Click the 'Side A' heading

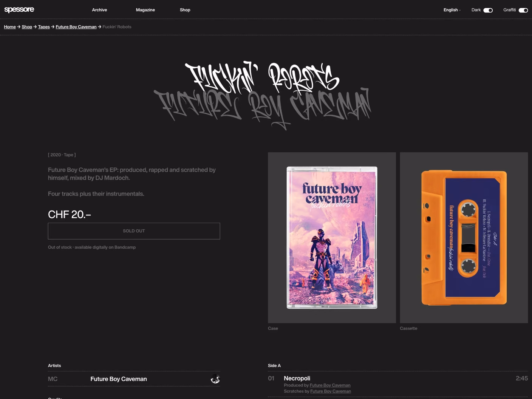click(274, 365)
